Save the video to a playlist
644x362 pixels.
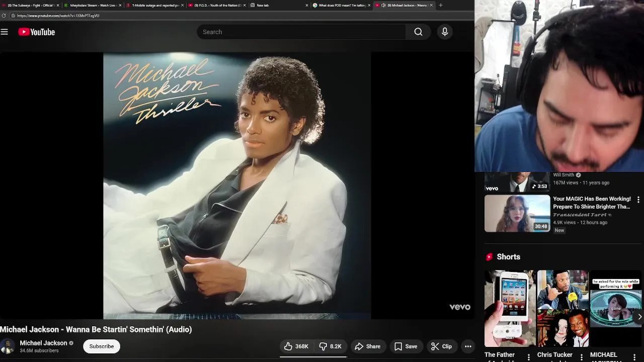pyautogui.click(x=406, y=346)
